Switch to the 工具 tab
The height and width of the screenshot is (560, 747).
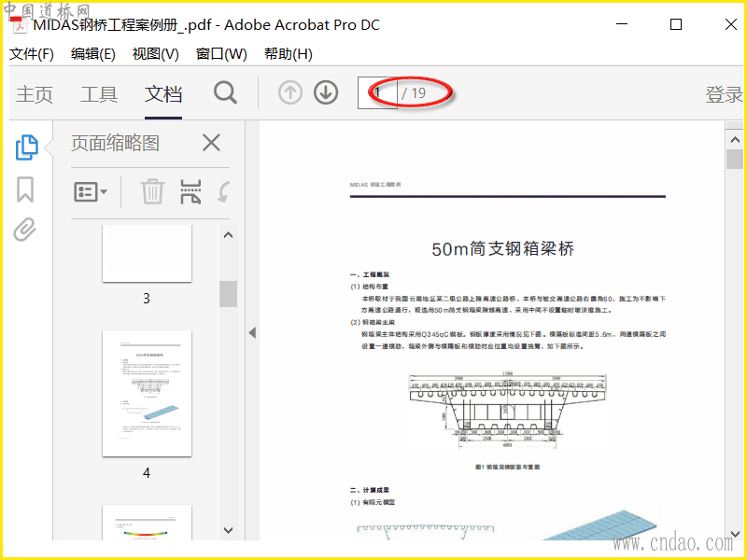pyautogui.click(x=99, y=94)
